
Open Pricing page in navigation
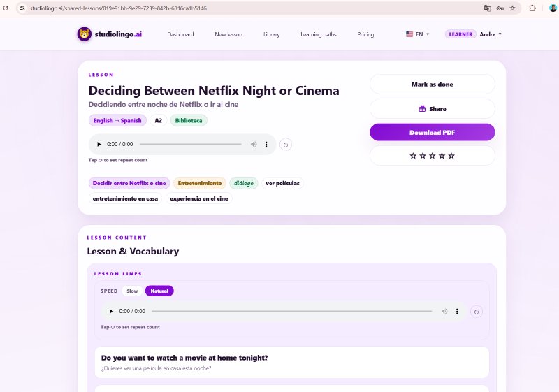point(365,34)
